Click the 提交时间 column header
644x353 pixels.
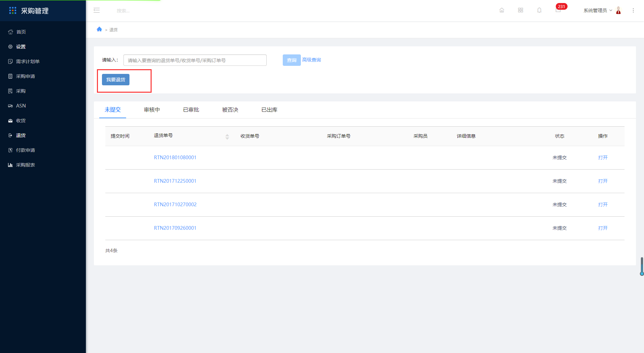click(x=120, y=136)
